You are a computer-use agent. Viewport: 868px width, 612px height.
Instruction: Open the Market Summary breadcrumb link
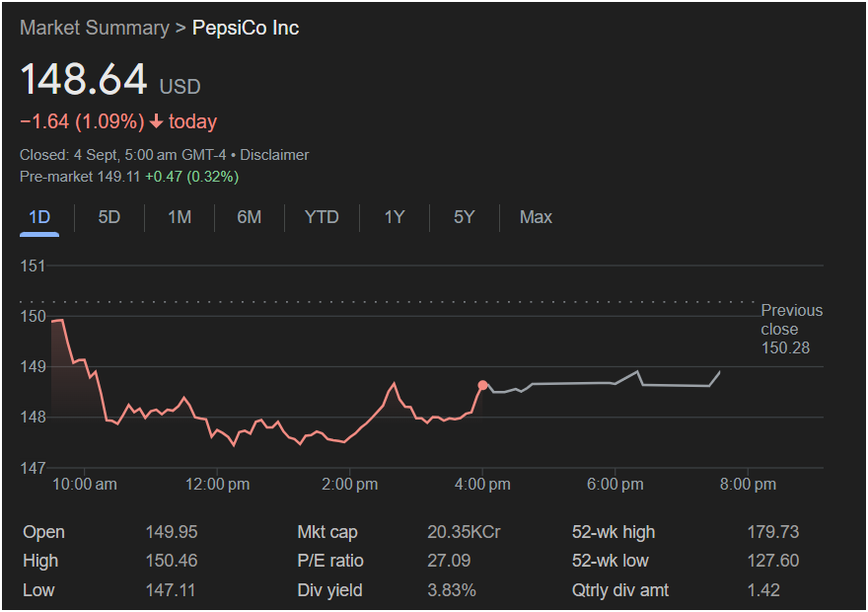pyautogui.click(x=94, y=28)
